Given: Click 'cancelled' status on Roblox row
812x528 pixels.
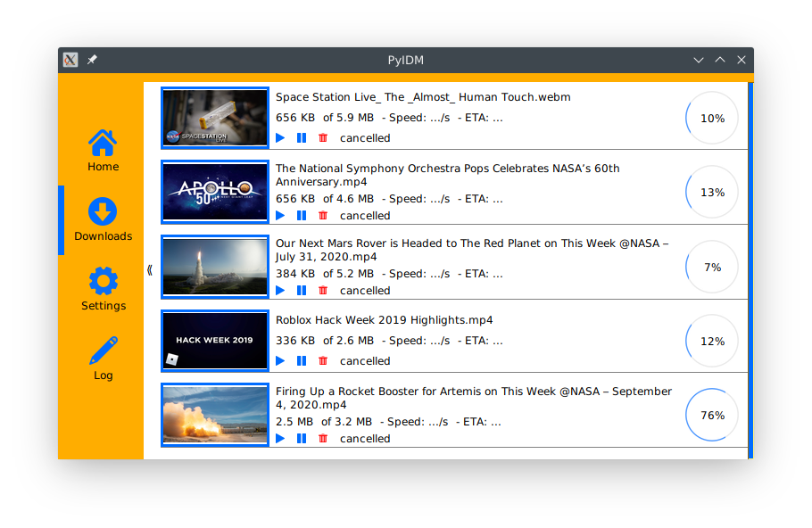Looking at the screenshot, I should pyautogui.click(x=365, y=361).
